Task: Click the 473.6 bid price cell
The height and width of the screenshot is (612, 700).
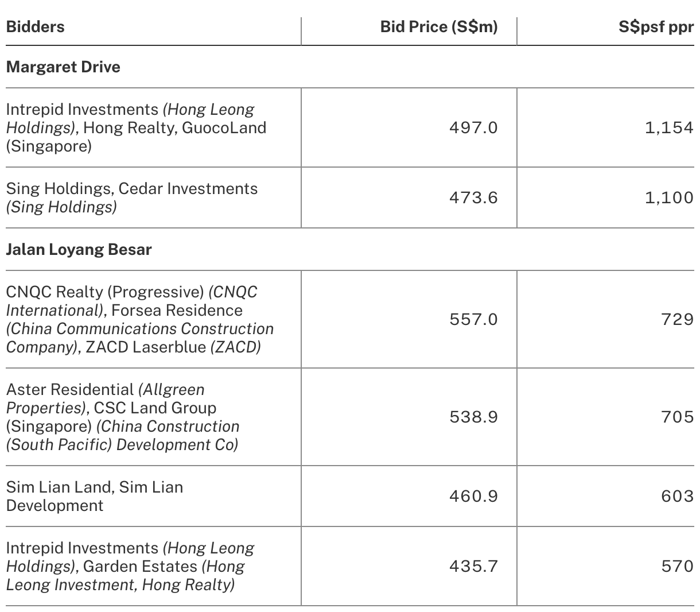Action: point(473,197)
